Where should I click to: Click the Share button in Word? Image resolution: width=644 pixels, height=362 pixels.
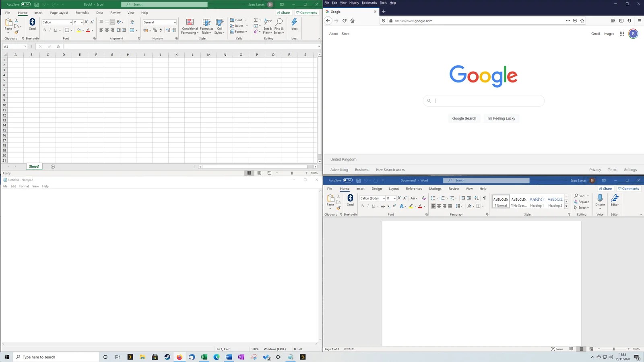[x=605, y=189]
